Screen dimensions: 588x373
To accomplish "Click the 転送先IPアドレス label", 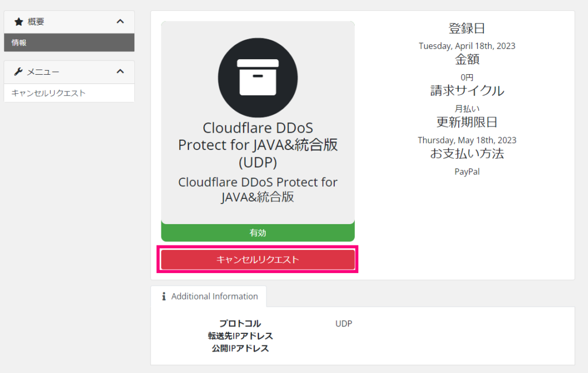I will tap(240, 336).
